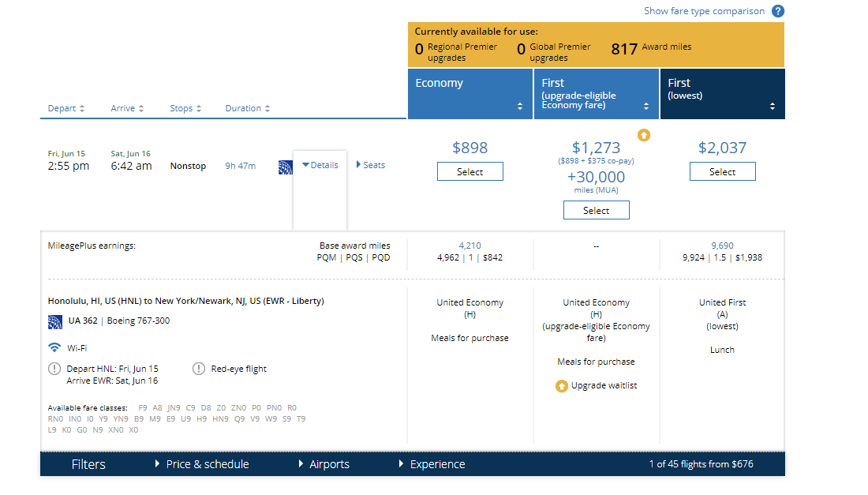868x495 pixels.
Task: Collapse the flight Details panel
Action: click(319, 164)
